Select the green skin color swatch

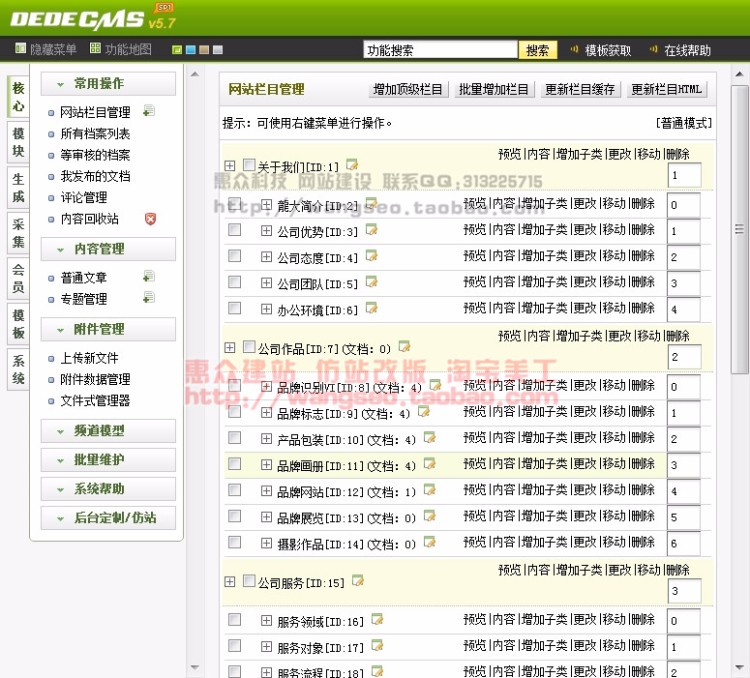[x=177, y=50]
